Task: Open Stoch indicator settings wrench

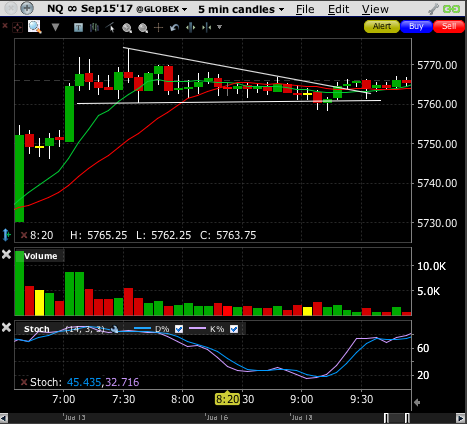Action: coord(114,329)
